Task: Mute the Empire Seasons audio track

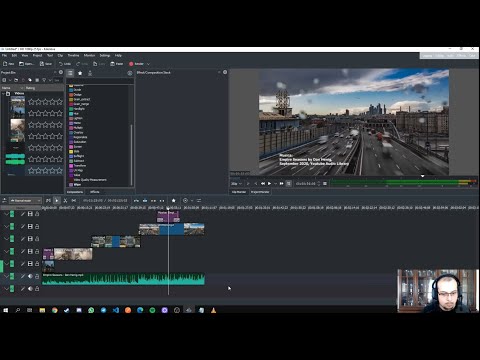Action: 30,276
